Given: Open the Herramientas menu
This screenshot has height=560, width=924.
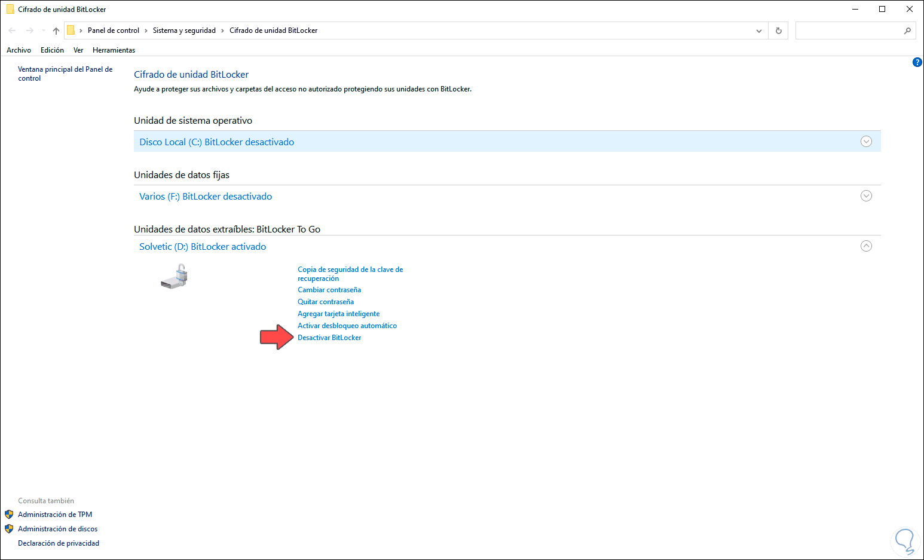Looking at the screenshot, I should coord(114,50).
